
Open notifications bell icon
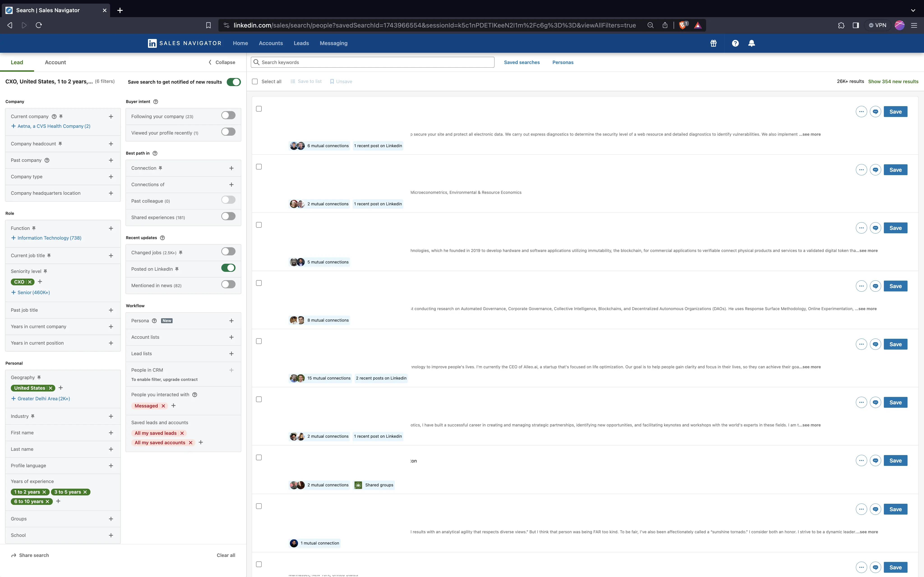point(751,43)
